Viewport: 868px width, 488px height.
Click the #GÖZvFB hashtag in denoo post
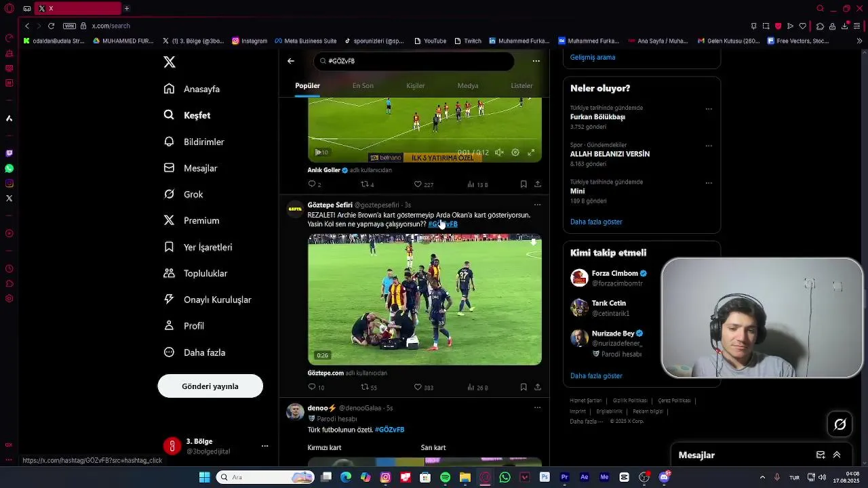tap(390, 430)
